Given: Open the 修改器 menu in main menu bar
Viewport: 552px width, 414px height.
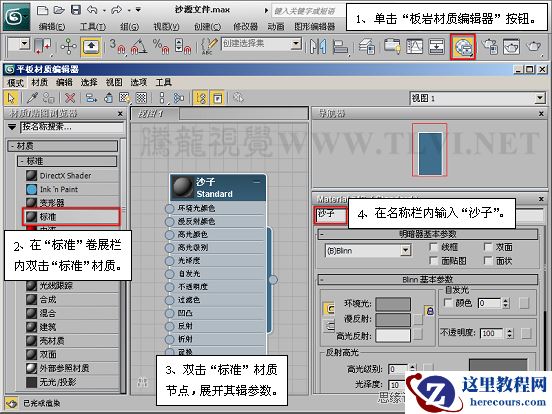Looking at the screenshot, I should (x=245, y=26).
